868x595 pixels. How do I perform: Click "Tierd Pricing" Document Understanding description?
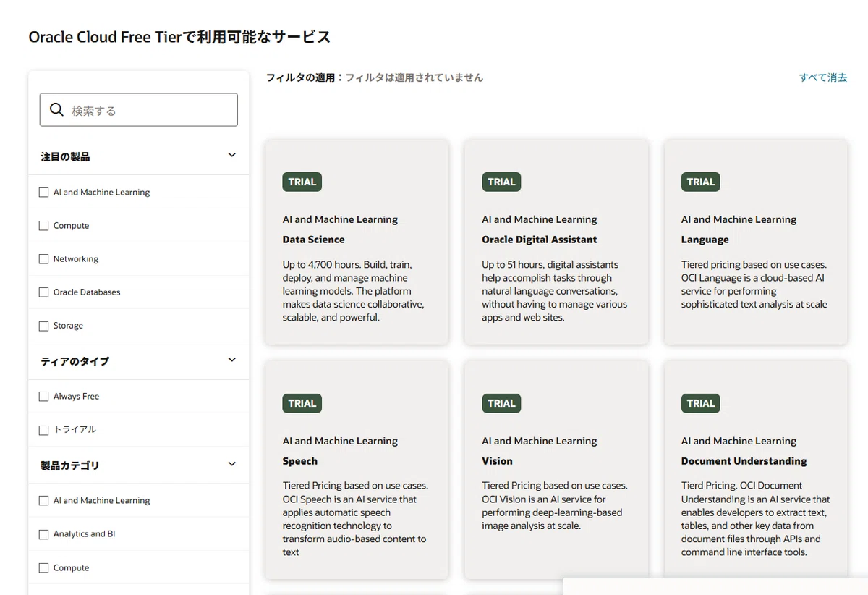pyautogui.click(x=756, y=519)
